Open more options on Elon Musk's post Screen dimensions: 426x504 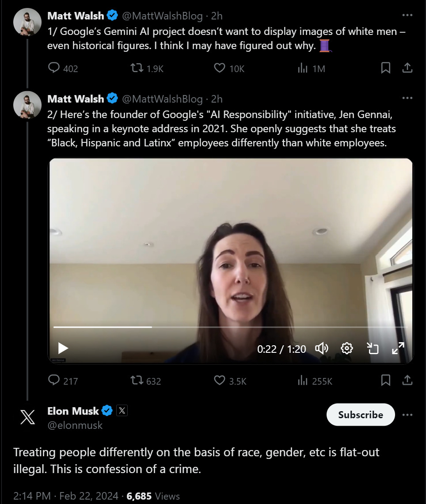tap(407, 415)
